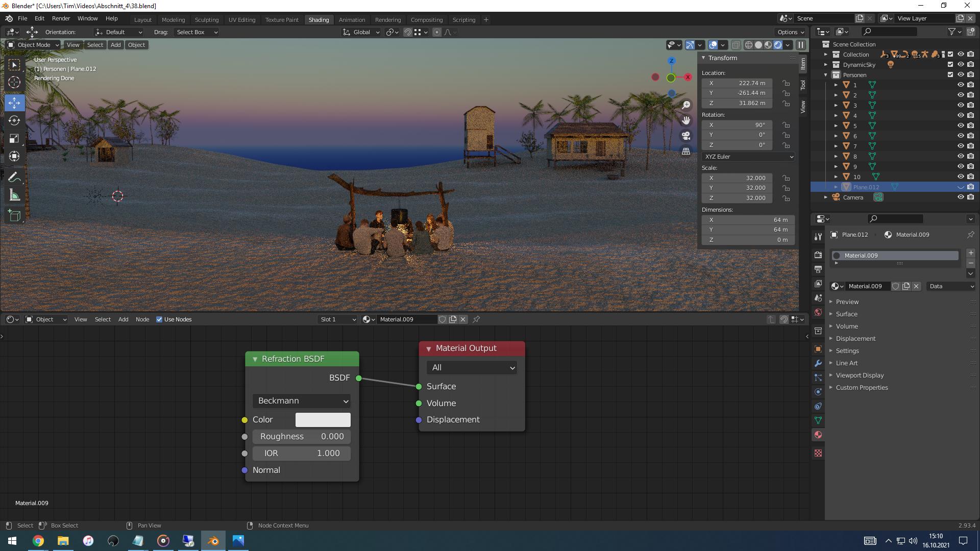Expand the Viewport Display panel
The width and height of the screenshot is (980, 551).
tap(860, 375)
